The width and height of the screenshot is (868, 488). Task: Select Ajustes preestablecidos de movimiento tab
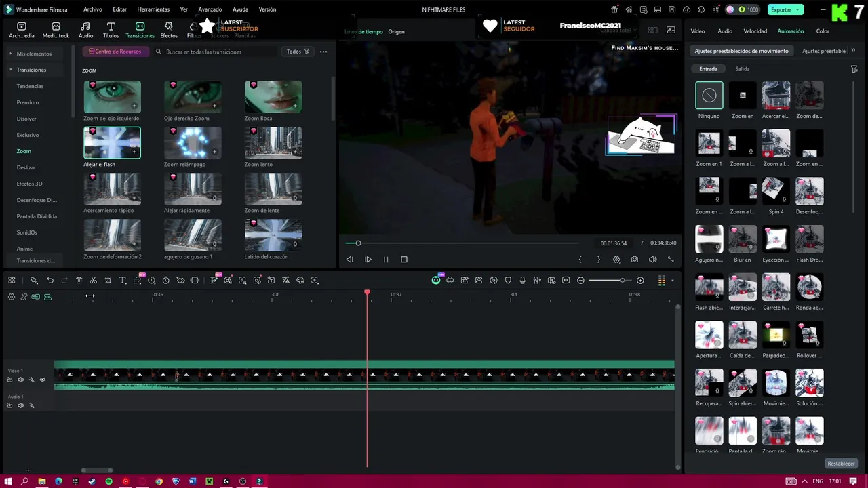(x=741, y=51)
